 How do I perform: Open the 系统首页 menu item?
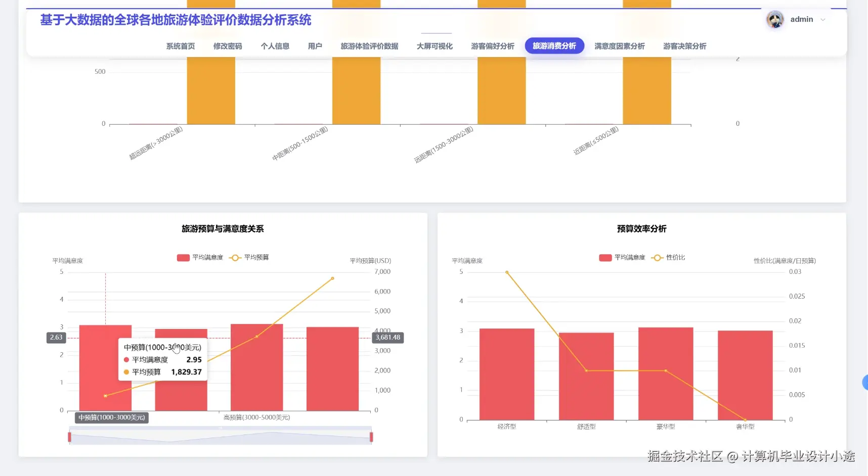click(181, 46)
